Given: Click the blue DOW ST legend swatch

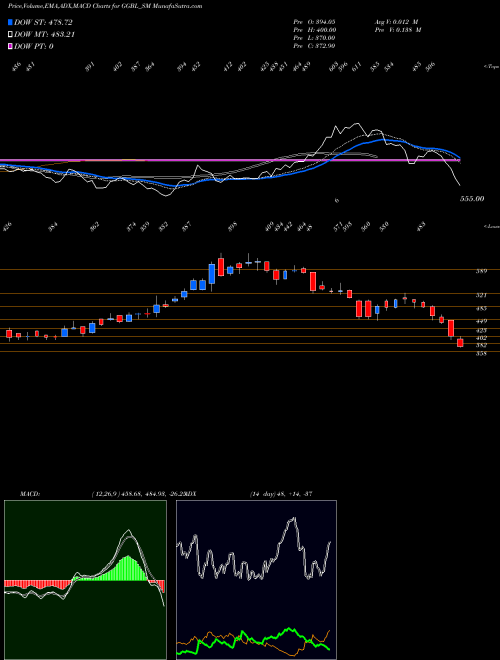Looking at the screenshot, I should tap(11, 22).
